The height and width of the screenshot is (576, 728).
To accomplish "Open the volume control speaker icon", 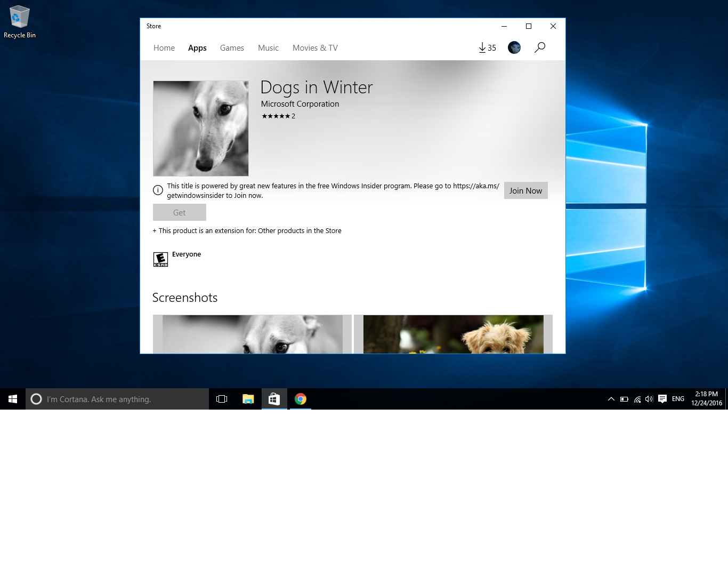I will coord(649,399).
